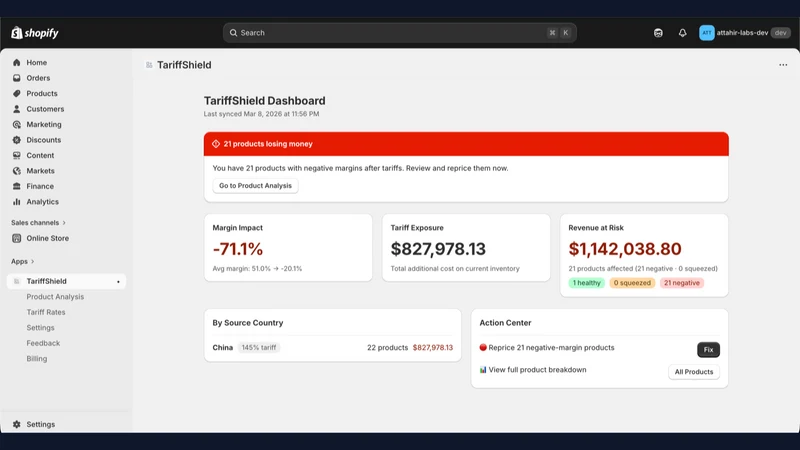Image resolution: width=800 pixels, height=450 pixels.
Task: Click the 1 healthy badge
Action: (587, 283)
